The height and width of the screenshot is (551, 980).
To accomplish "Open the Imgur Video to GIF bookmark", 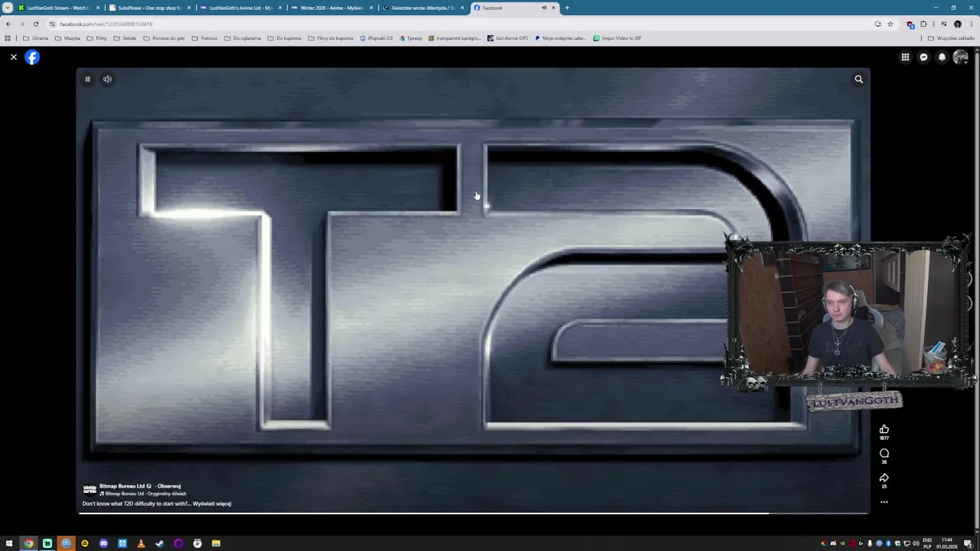I will point(617,38).
